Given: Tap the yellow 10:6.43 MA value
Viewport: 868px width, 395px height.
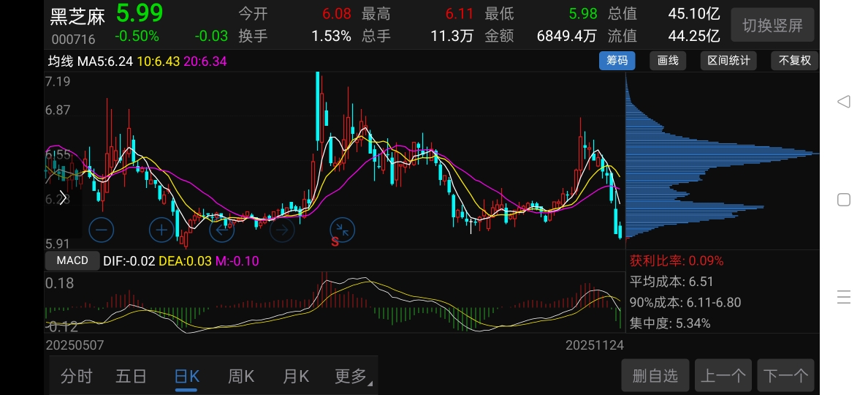Looking at the screenshot, I should (159, 61).
